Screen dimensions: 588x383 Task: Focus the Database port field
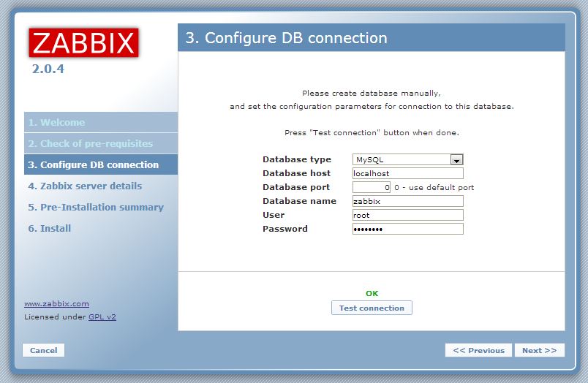[372, 187]
